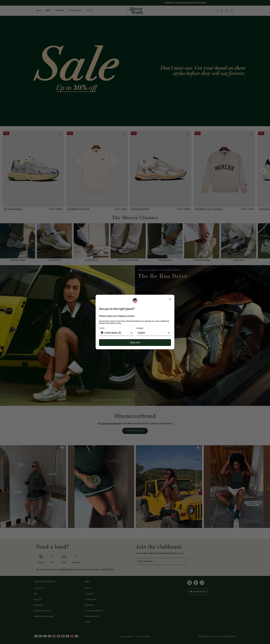Open the FAQ question mark icon
The width and height of the screenshot is (270, 644).
coord(52,557)
